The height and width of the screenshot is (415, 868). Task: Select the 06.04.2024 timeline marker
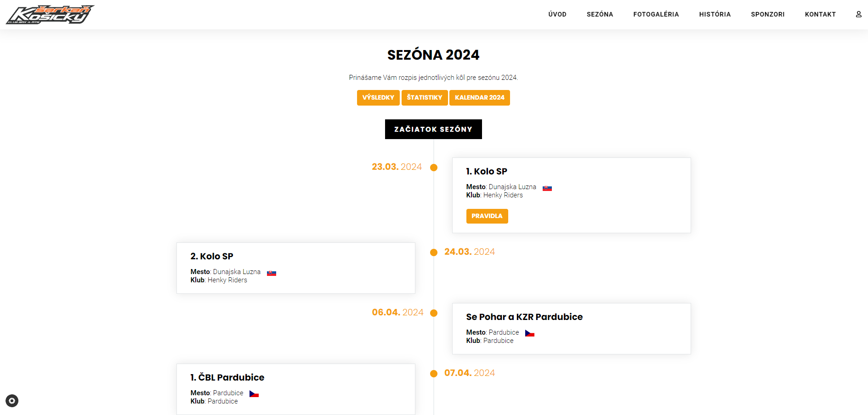(x=433, y=313)
